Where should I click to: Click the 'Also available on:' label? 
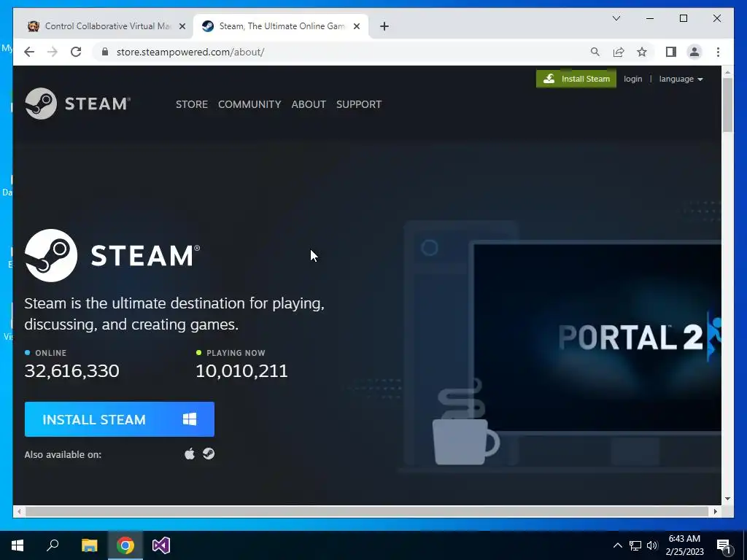[x=63, y=455]
